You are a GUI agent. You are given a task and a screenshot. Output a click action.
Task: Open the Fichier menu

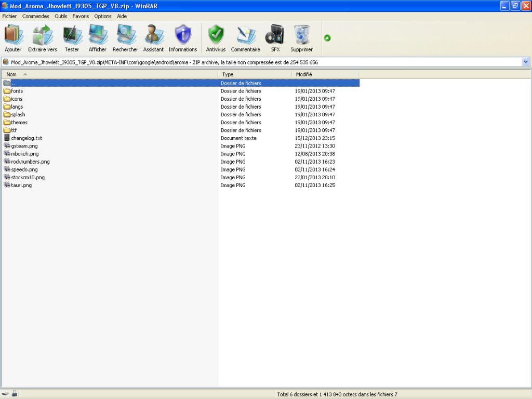pyautogui.click(x=9, y=16)
